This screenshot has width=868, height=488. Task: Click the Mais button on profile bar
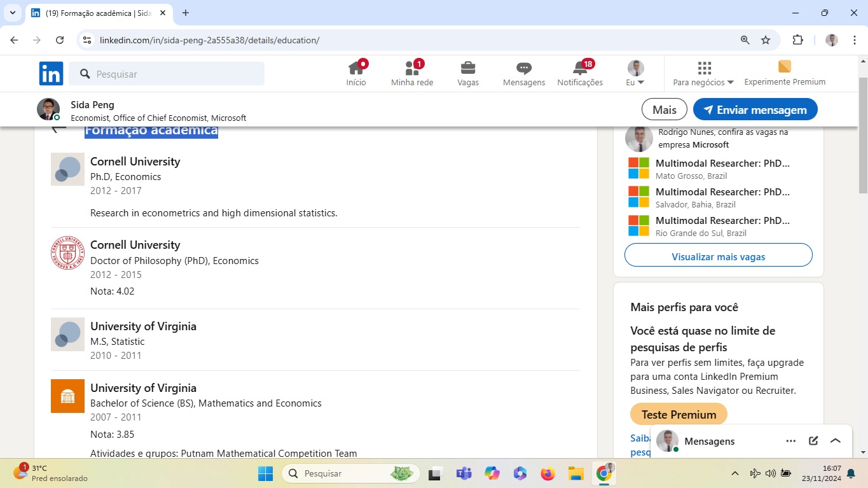[664, 109]
